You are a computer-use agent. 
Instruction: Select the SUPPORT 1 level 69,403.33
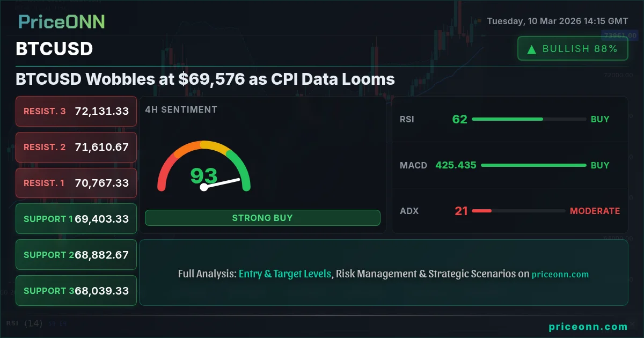tap(76, 219)
